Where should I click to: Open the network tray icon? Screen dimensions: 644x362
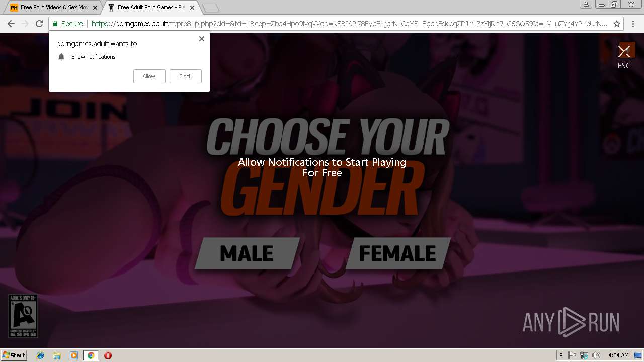click(584, 355)
